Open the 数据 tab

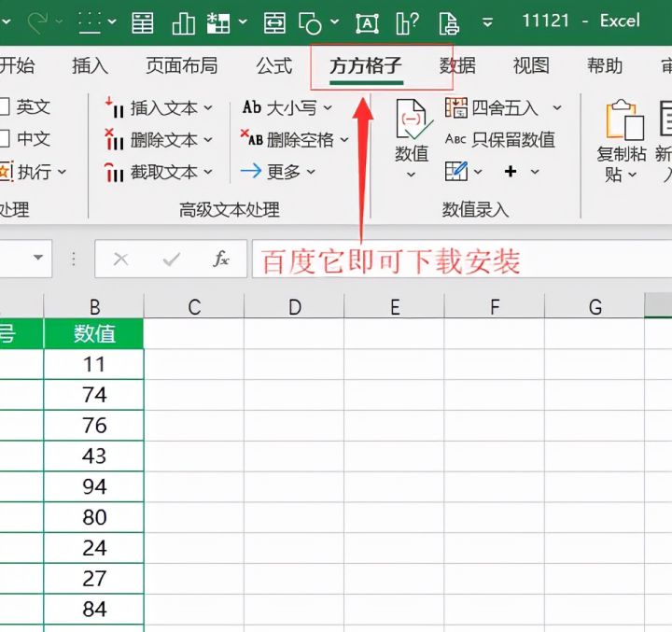pyautogui.click(x=457, y=65)
